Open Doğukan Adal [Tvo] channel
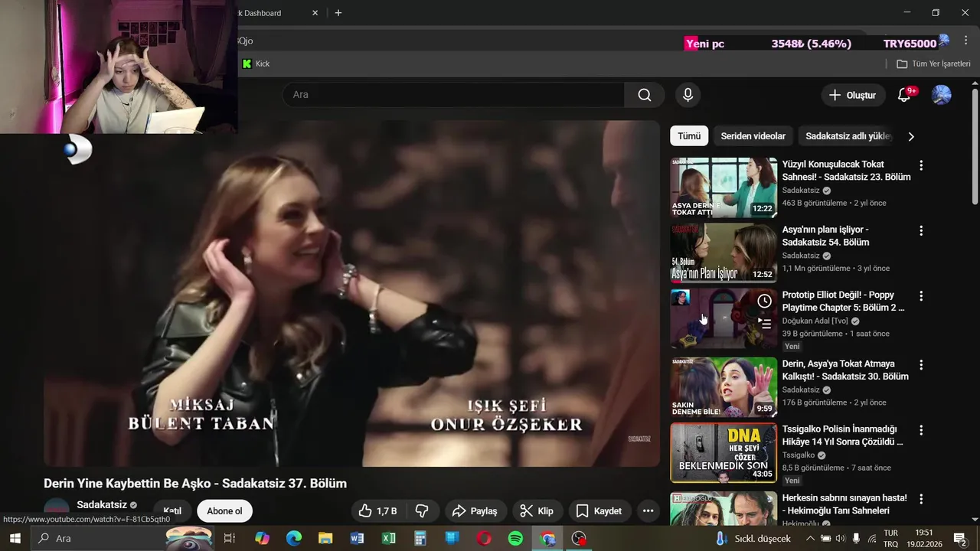Viewport: 980px width, 551px height. pos(815,321)
